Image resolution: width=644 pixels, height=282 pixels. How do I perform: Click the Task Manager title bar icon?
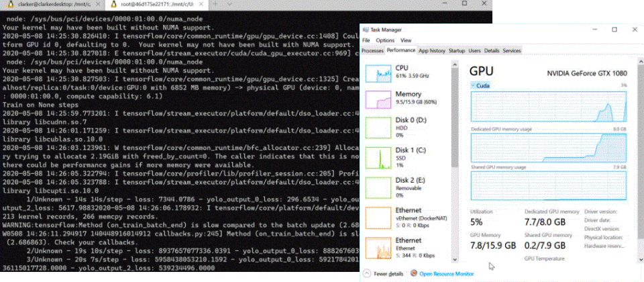point(366,31)
